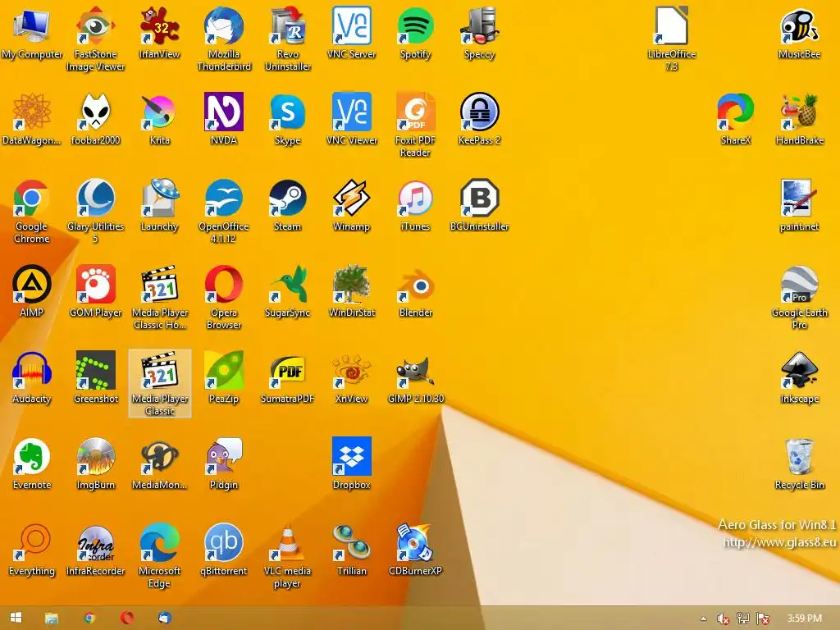Show hidden tray icons arrow

(x=703, y=619)
